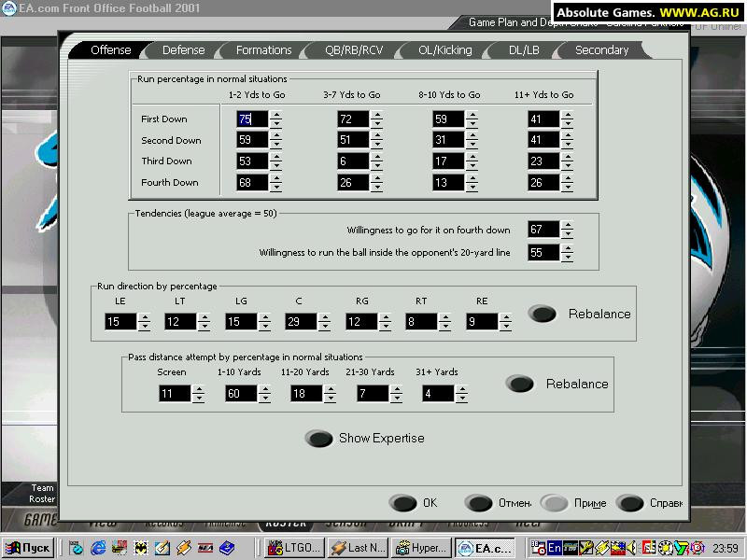This screenshot has height=560, width=747.
Task: Click the calendar scheduler tray icon
Action: [x=539, y=548]
